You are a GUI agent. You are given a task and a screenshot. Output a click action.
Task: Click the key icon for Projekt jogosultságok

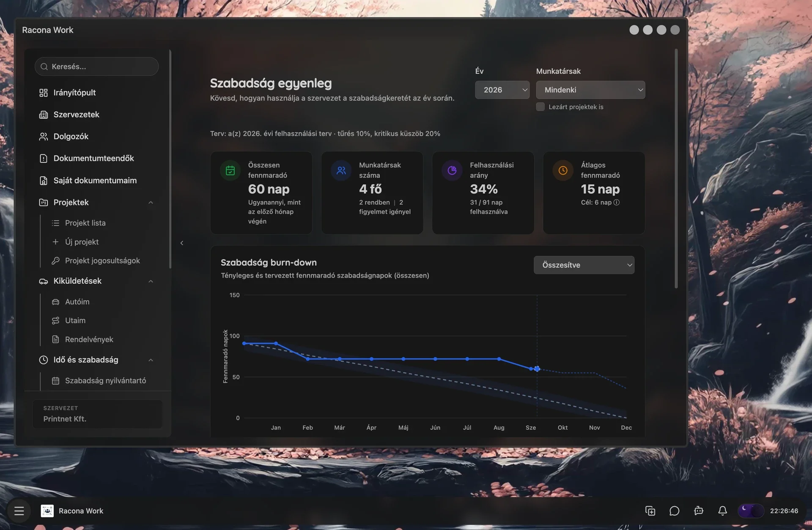[x=55, y=261]
